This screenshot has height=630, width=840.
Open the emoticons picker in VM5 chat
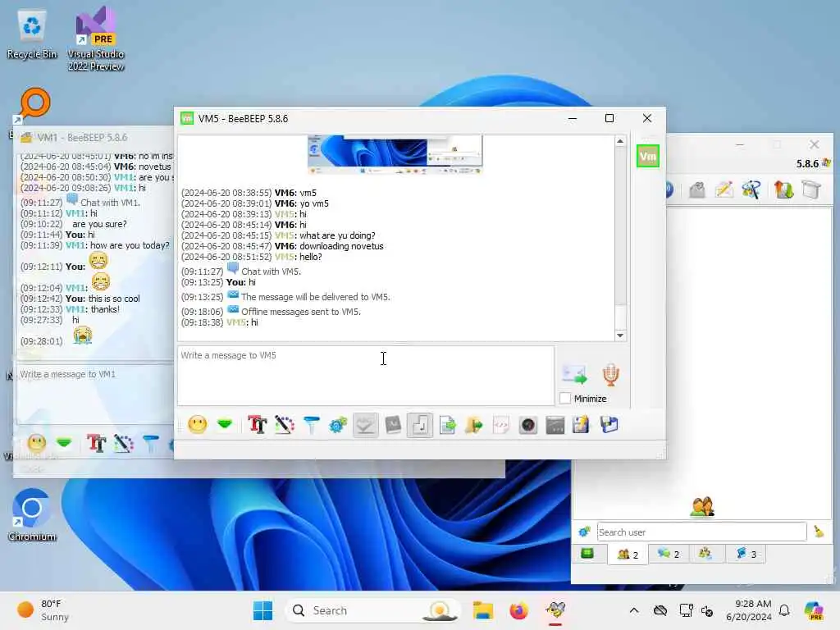(x=198, y=426)
